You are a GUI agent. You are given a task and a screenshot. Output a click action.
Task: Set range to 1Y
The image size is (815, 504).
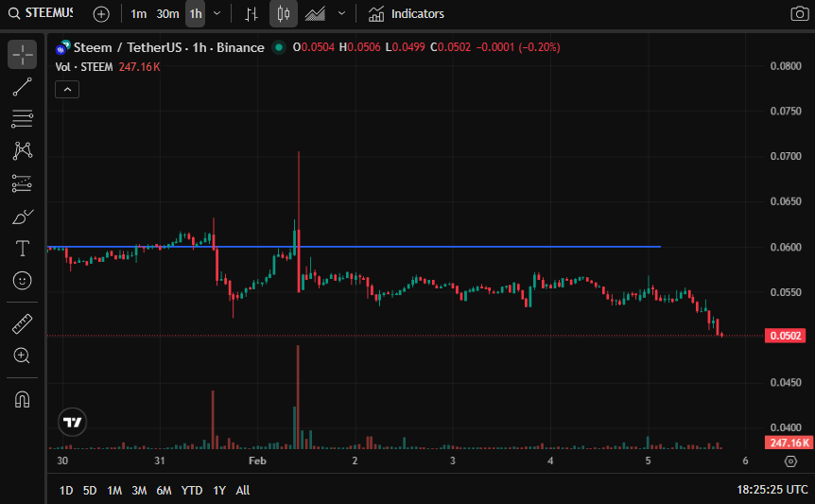[x=219, y=490]
